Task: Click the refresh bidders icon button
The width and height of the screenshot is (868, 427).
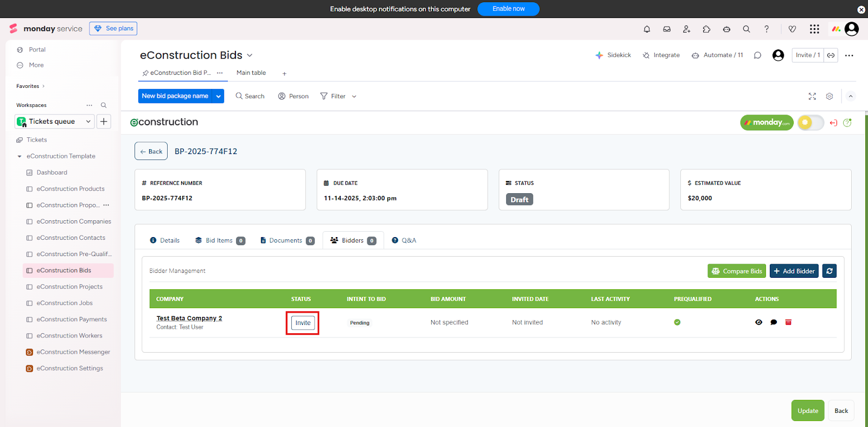Action: point(829,271)
